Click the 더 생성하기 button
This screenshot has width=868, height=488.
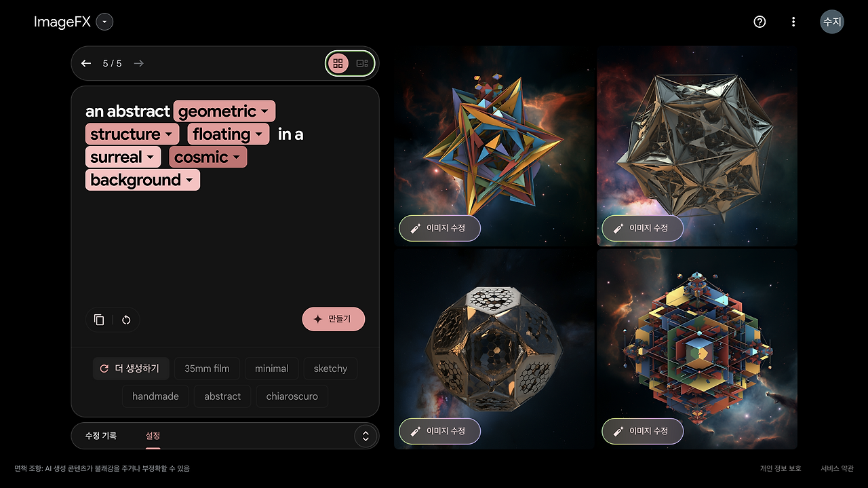tap(131, 369)
